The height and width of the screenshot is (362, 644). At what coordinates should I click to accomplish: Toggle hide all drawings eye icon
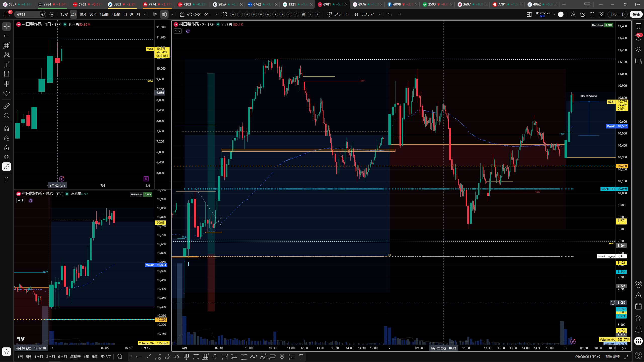point(7,157)
